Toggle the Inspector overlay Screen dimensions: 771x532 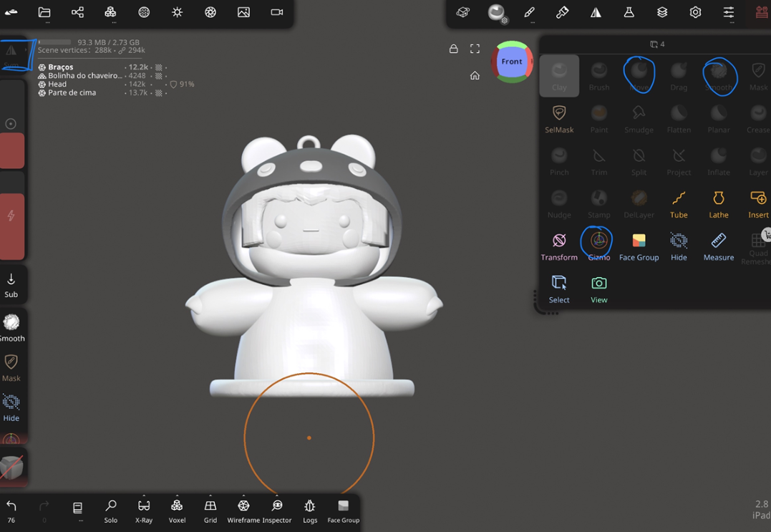click(277, 511)
